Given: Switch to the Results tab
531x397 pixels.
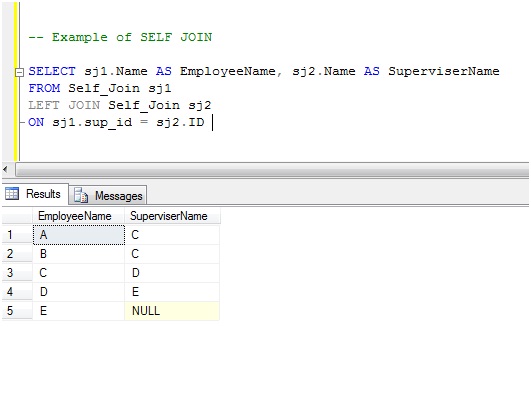Looking at the screenshot, I should [x=35, y=194].
